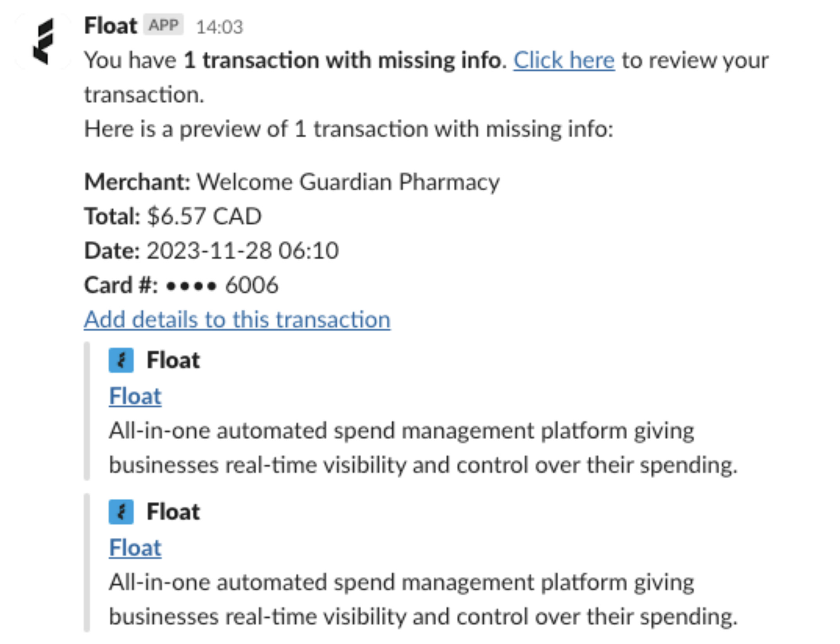Open the Float hyperlink in first attachment

coord(135,396)
